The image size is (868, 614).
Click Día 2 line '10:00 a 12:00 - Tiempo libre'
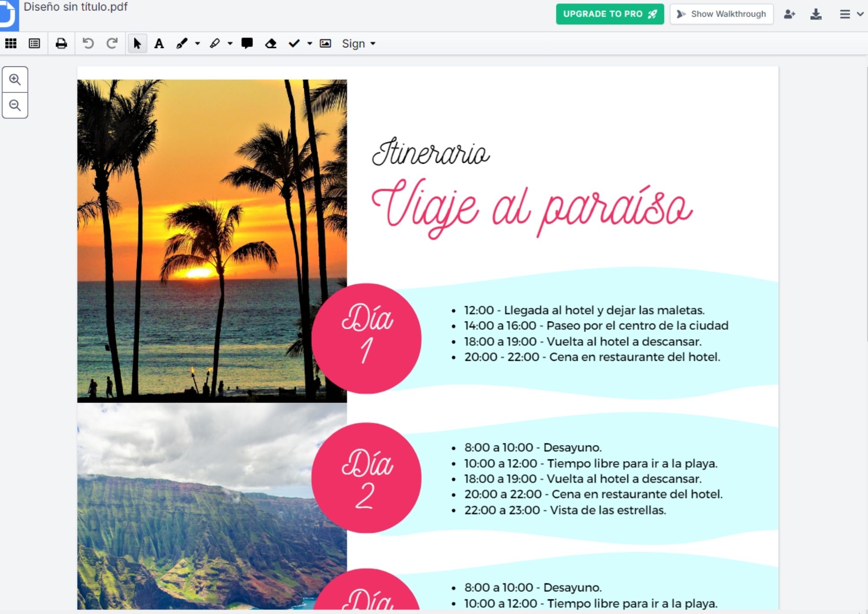(x=591, y=463)
